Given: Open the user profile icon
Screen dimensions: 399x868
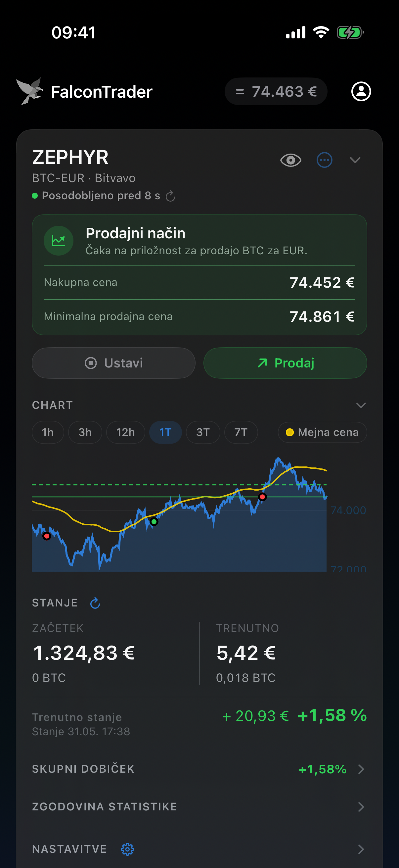Looking at the screenshot, I should (x=361, y=92).
